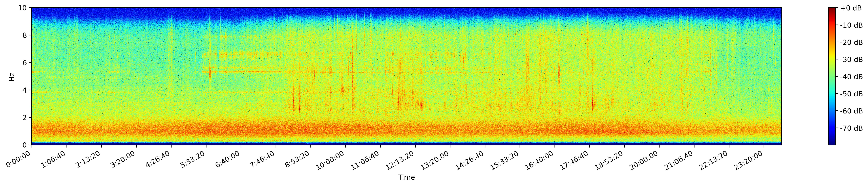Click the -60 dB colorbar label

(x=852, y=111)
